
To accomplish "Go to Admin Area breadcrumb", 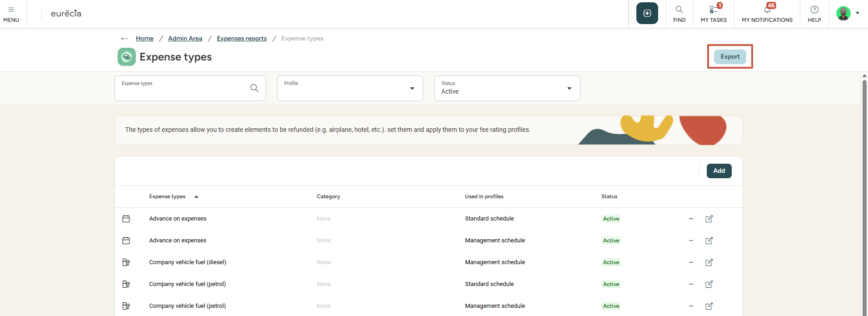I will [x=185, y=39].
